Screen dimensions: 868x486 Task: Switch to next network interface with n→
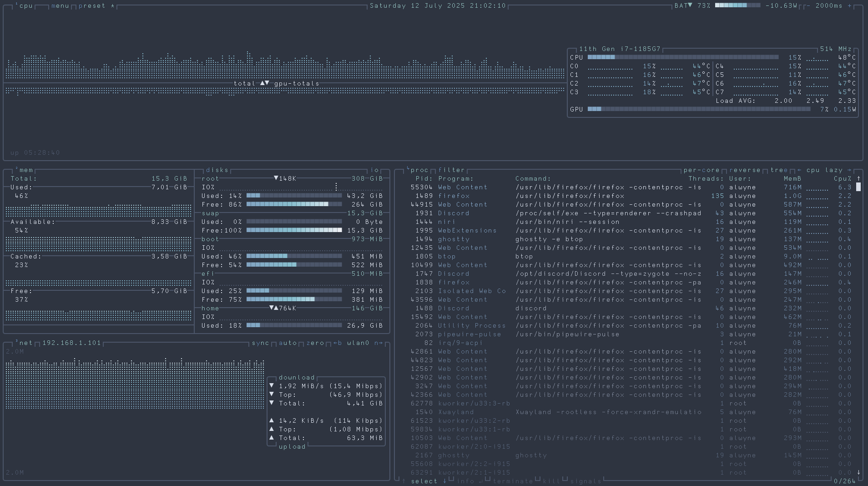[378, 343]
